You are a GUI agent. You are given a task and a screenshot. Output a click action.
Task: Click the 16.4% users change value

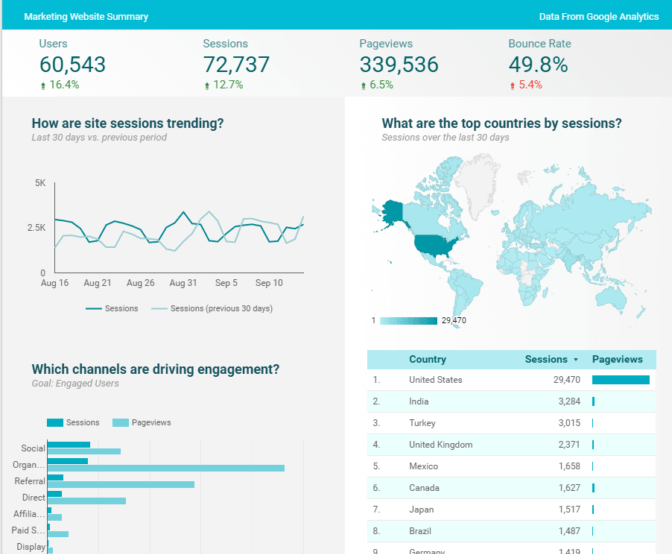(64, 85)
